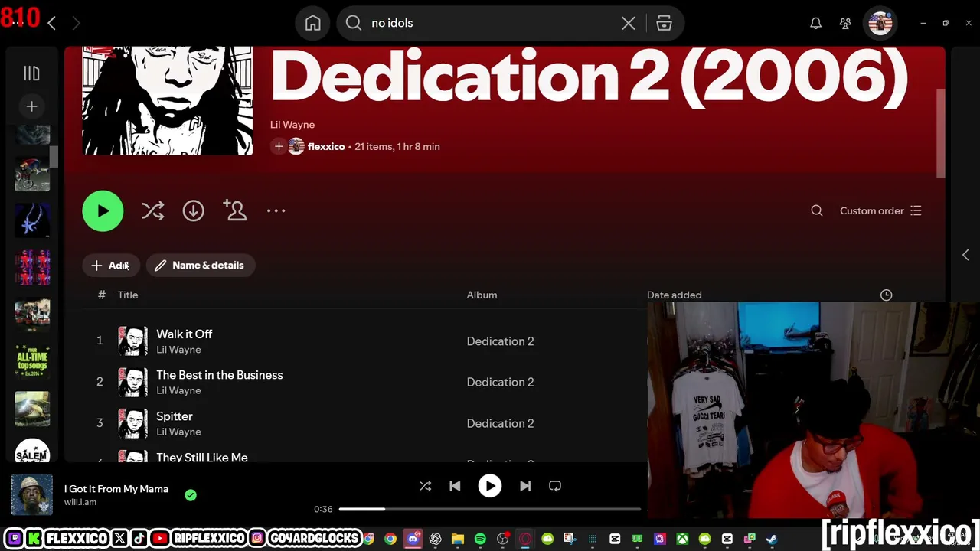Sort by the Date added column
Image resolution: width=980 pixels, height=551 pixels.
(674, 295)
